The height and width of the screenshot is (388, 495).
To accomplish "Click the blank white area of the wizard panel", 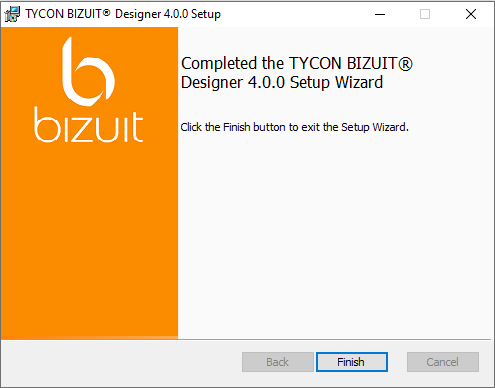I will [x=335, y=233].
